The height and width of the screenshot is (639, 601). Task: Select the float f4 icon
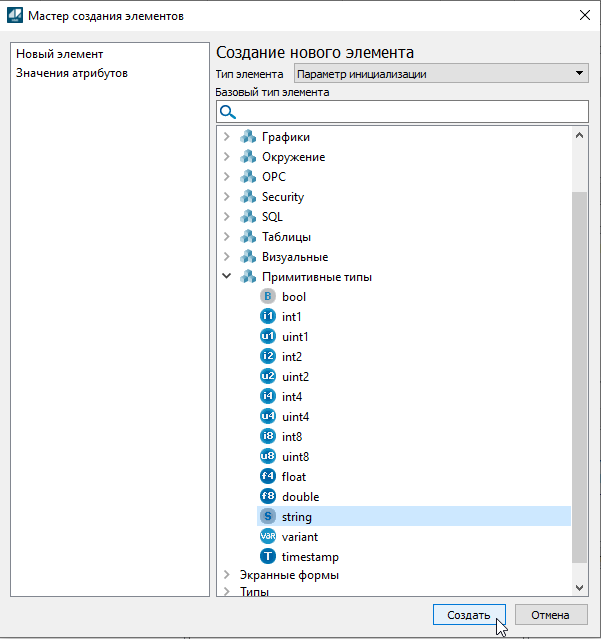pos(267,477)
